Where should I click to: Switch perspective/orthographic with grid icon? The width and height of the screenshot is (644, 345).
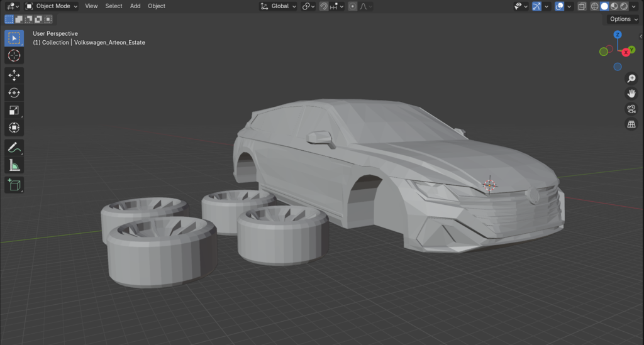pyautogui.click(x=631, y=124)
